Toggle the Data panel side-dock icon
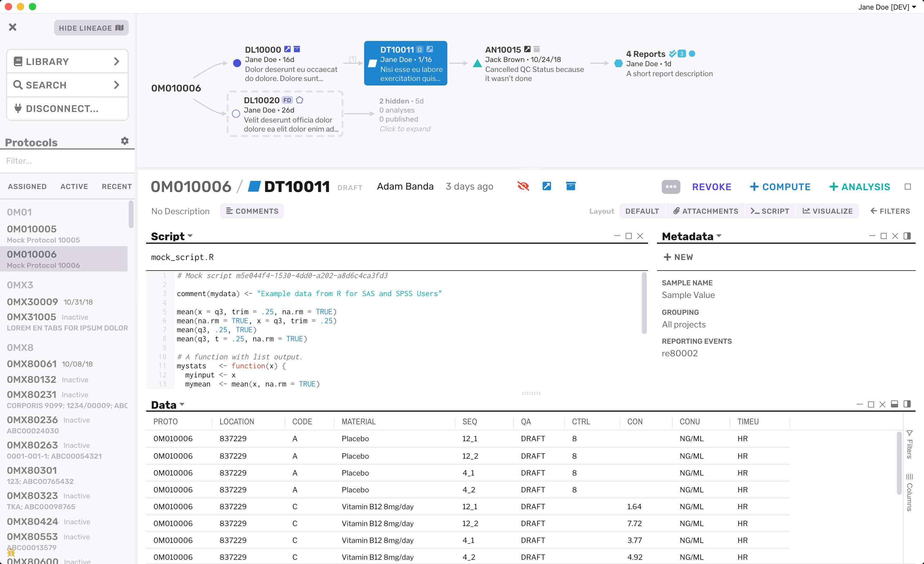Image resolution: width=924 pixels, height=564 pixels. [x=907, y=404]
